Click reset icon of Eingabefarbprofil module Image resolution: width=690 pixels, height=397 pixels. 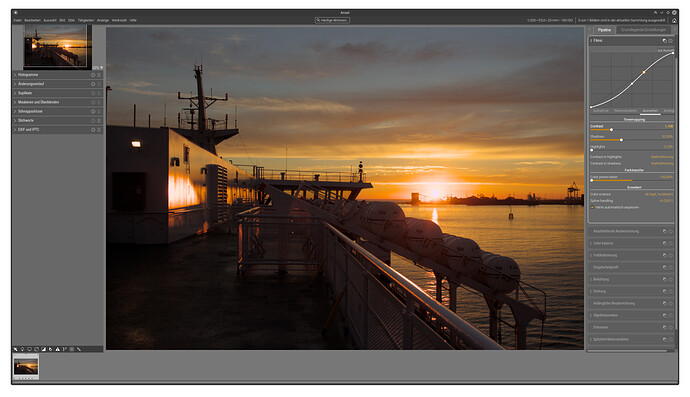tap(671, 267)
